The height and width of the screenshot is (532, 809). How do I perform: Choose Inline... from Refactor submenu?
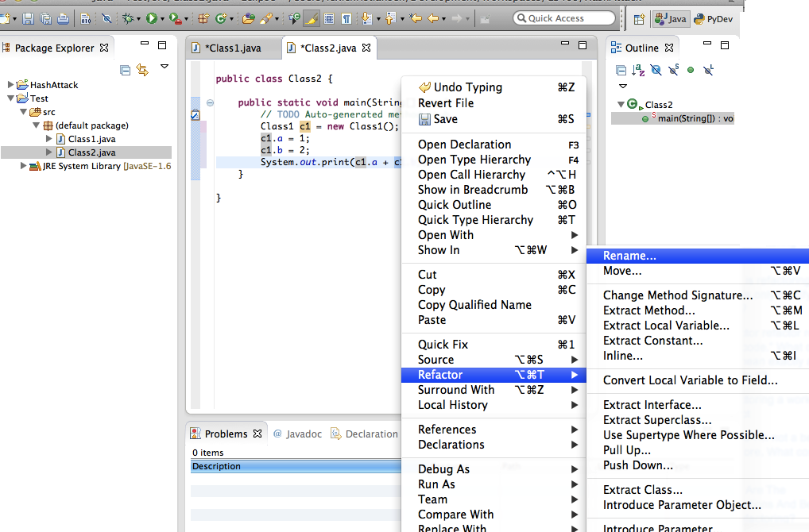tap(698, 356)
